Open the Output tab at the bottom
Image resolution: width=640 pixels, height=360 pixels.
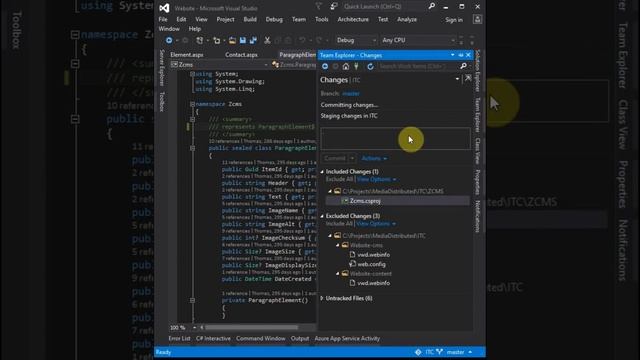click(x=300, y=338)
